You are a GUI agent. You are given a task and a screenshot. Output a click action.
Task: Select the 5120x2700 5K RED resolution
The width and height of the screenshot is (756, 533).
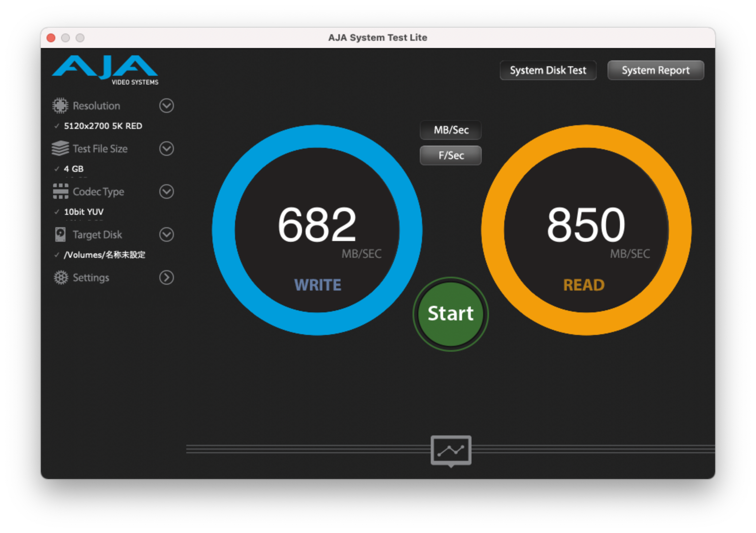103,126
